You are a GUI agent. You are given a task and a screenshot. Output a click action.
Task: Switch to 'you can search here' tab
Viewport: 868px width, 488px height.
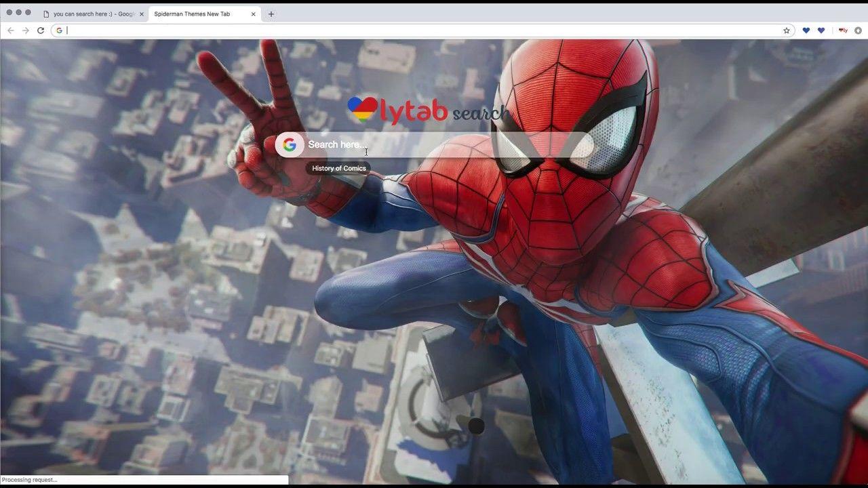click(x=93, y=14)
